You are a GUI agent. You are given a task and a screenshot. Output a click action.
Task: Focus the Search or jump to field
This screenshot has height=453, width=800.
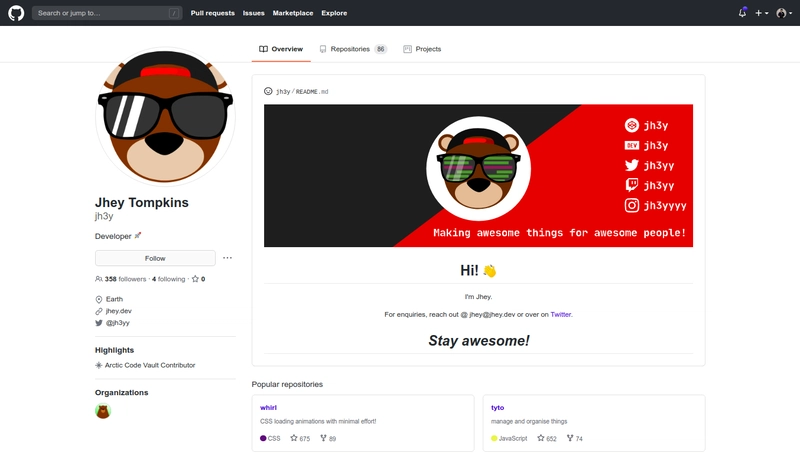tap(107, 13)
